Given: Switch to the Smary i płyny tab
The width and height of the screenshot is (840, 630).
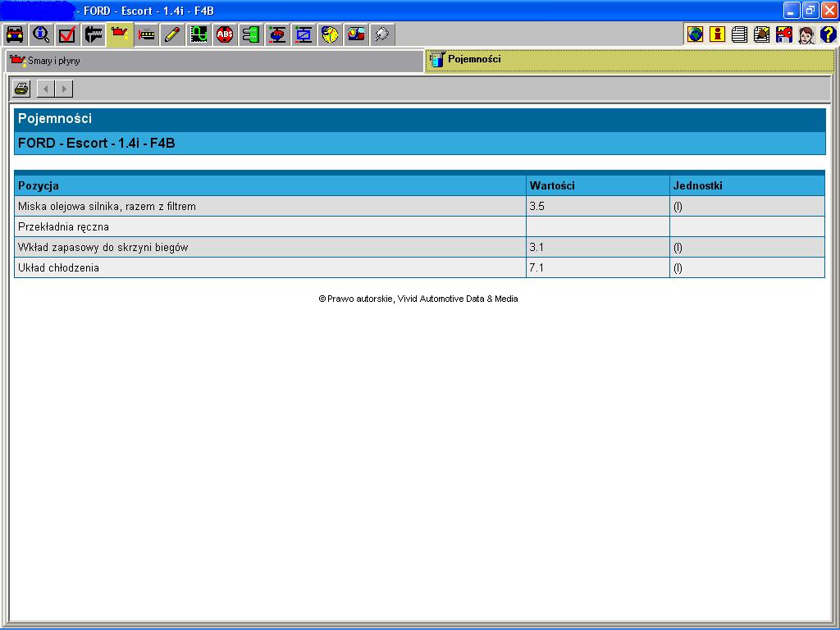Looking at the screenshot, I should click(x=215, y=61).
